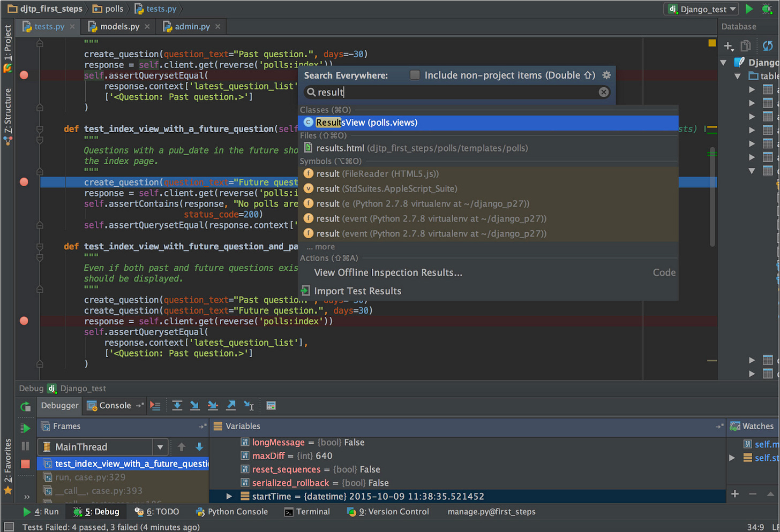This screenshot has height=532, width=780.
Task: Expand the startTime variable
Action: [x=229, y=496]
